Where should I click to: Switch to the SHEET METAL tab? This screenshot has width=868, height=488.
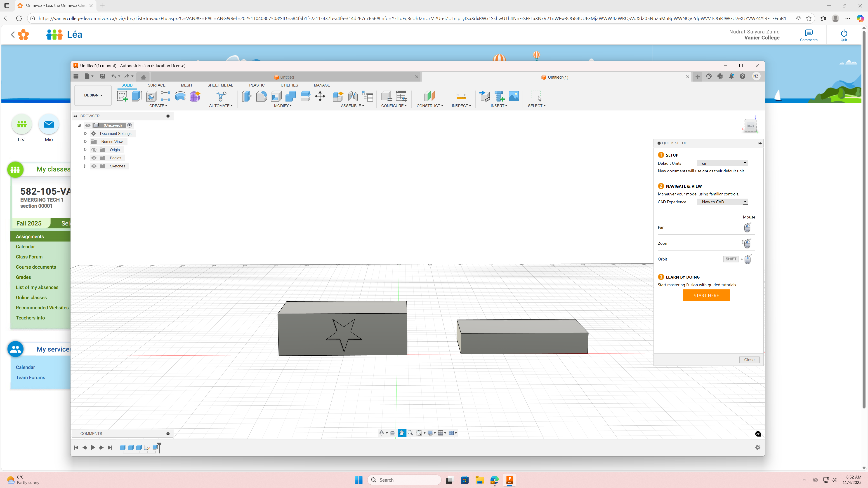[220, 85]
